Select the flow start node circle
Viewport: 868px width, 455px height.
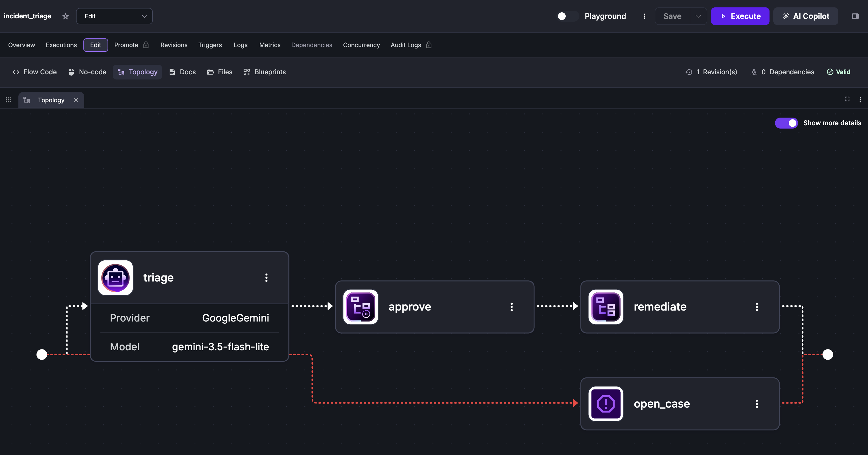[42, 354]
